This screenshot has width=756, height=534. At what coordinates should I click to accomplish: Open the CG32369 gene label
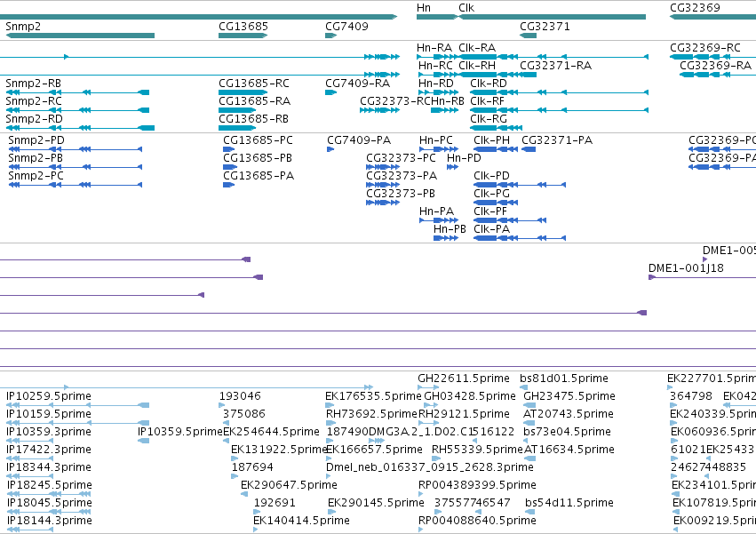(695, 8)
